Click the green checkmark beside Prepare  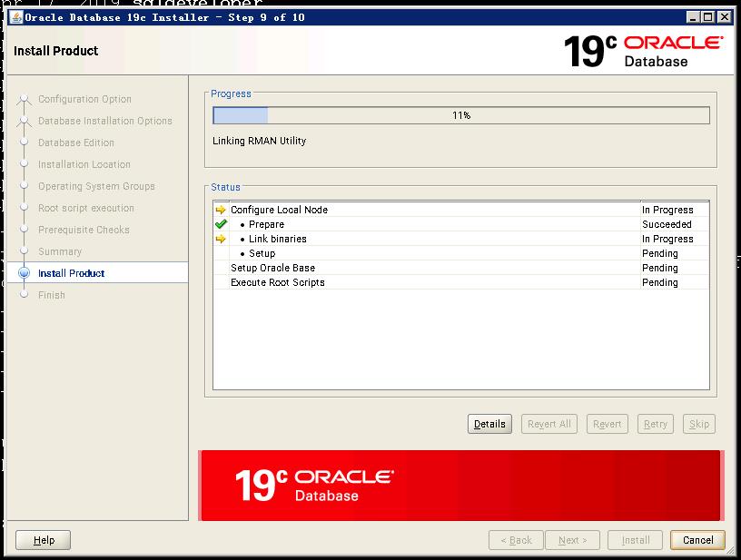[221, 224]
